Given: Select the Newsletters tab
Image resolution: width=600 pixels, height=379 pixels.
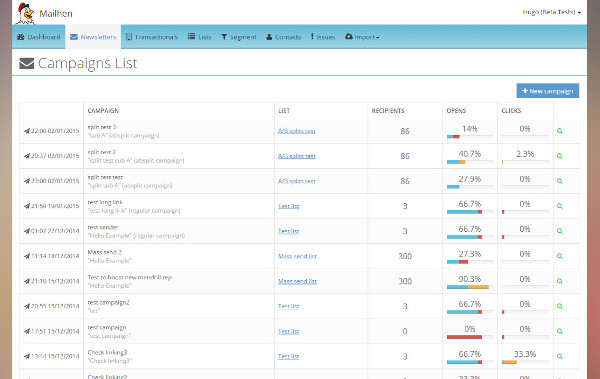Looking at the screenshot, I should [x=93, y=37].
